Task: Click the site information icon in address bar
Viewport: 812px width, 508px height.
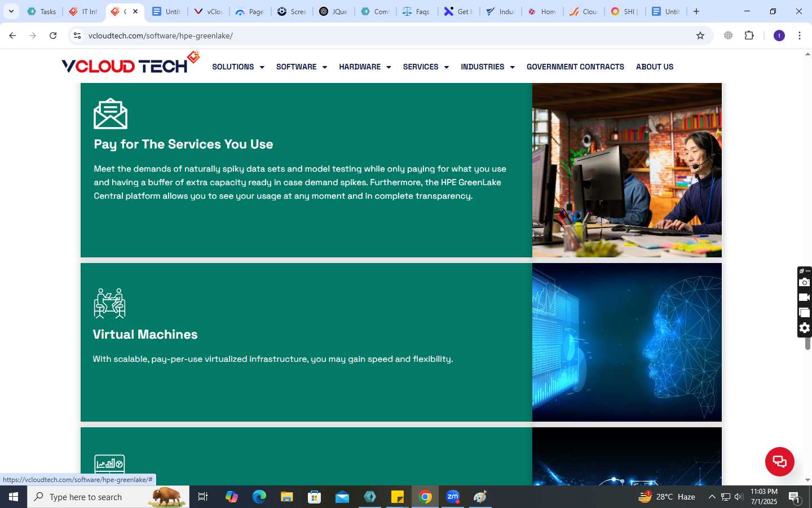Action: (x=77, y=36)
